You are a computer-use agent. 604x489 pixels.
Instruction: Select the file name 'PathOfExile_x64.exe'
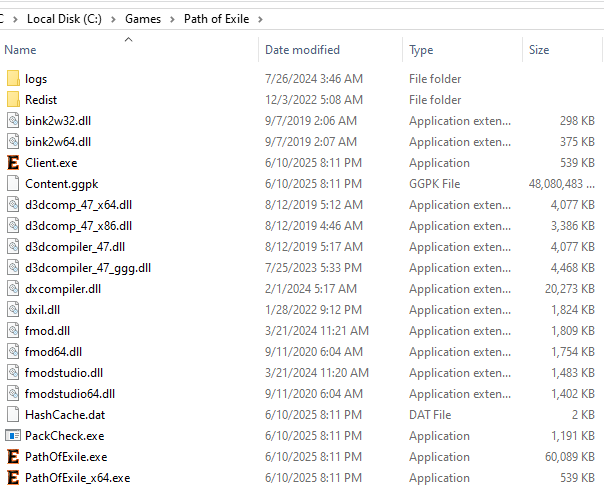pyautogui.click(x=77, y=478)
